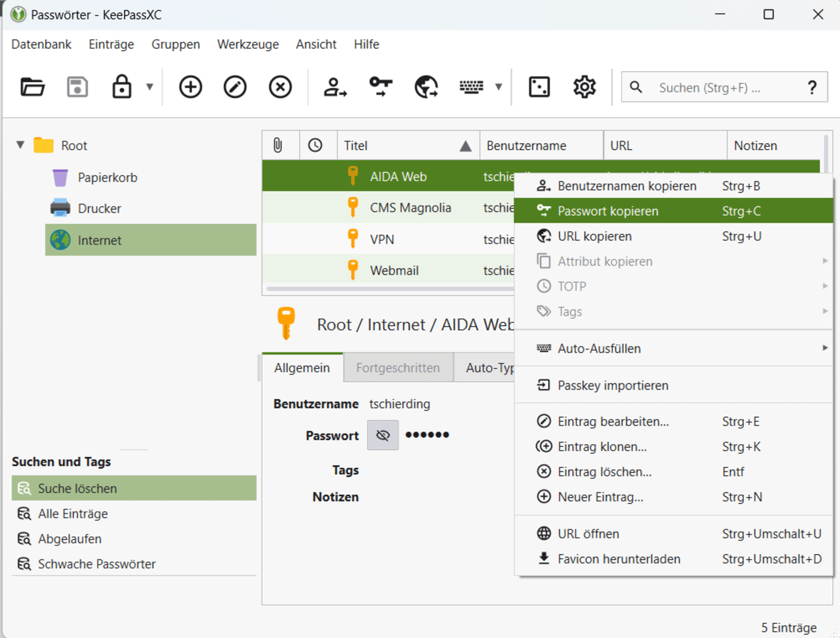Open the Hilfe menu

click(x=366, y=45)
